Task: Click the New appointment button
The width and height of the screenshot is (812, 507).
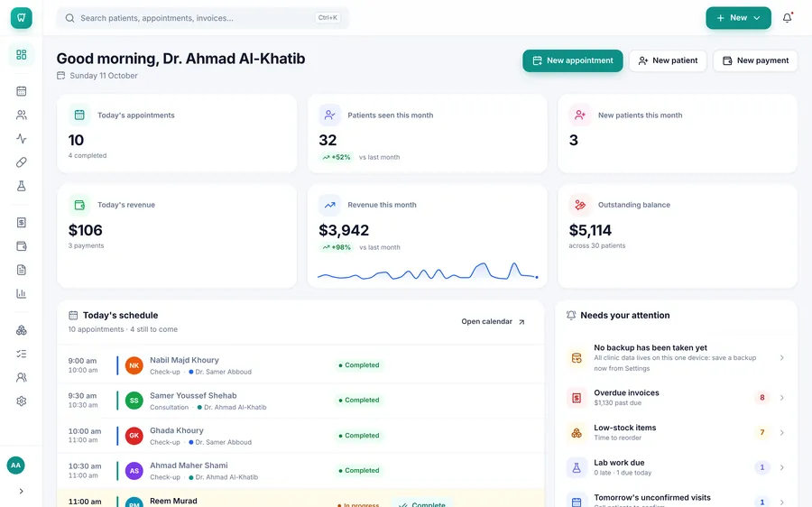Action: pos(572,60)
